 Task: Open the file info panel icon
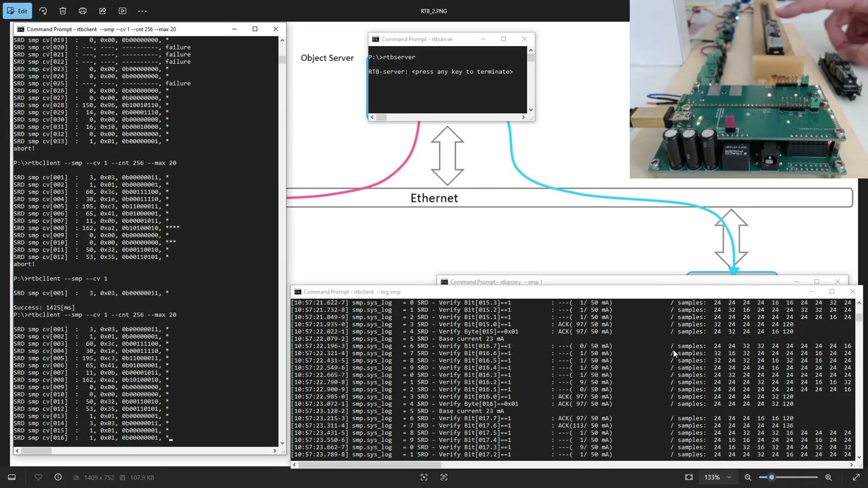(58, 477)
